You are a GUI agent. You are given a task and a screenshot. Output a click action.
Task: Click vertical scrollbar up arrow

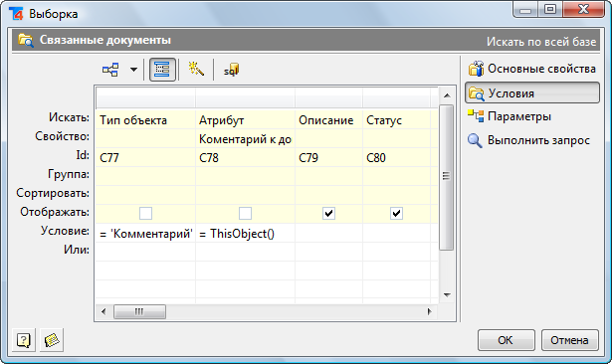pos(447,95)
